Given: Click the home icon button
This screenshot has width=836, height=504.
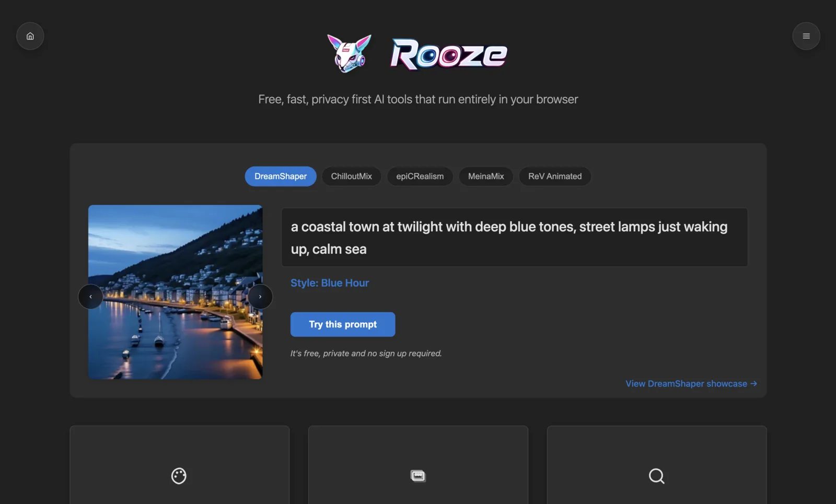Looking at the screenshot, I should [x=30, y=36].
